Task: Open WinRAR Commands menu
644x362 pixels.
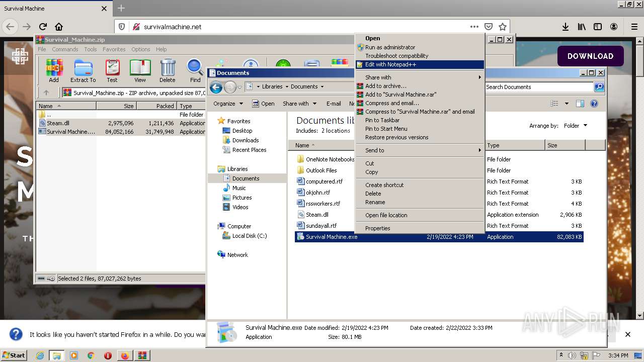Action: [65, 49]
